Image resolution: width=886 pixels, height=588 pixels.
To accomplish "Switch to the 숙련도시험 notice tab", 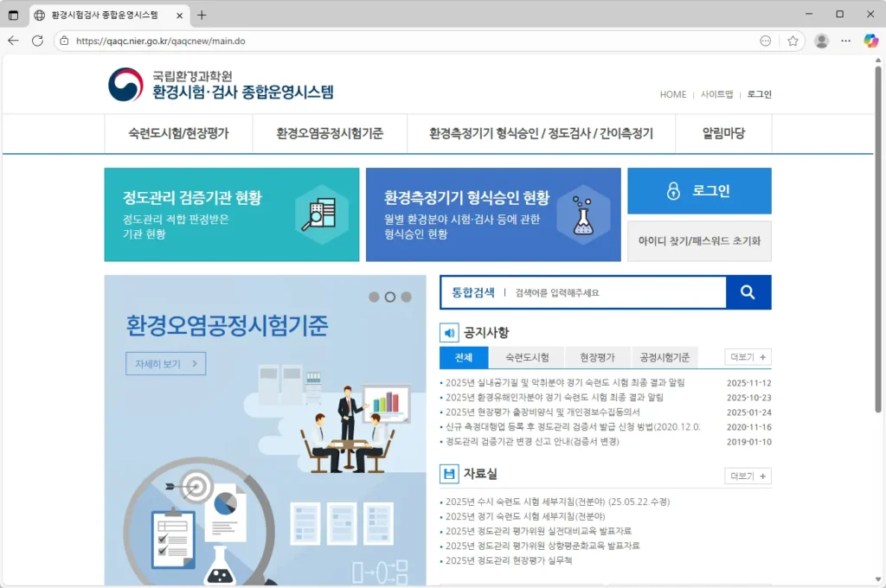I will pyautogui.click(x=527, y=357).
